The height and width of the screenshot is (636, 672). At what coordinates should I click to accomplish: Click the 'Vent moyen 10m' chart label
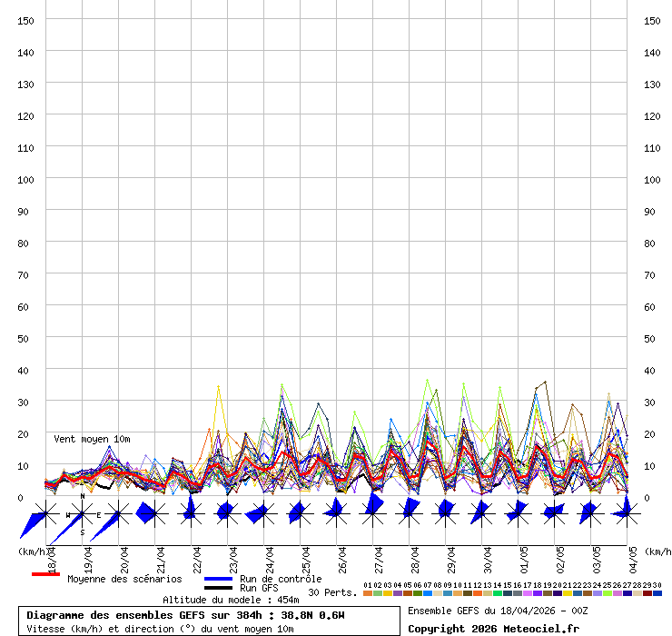[92, 439]
